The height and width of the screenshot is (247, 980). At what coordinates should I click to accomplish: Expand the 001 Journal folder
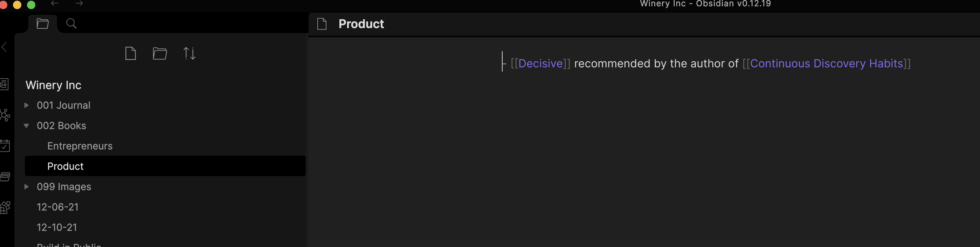[x=27, y=105]
